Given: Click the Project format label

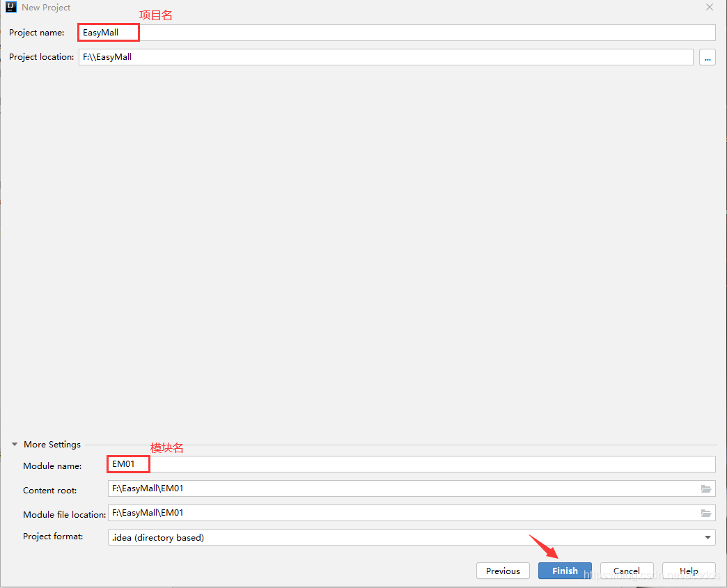Looking at the screenshot, I should point(53,537).
